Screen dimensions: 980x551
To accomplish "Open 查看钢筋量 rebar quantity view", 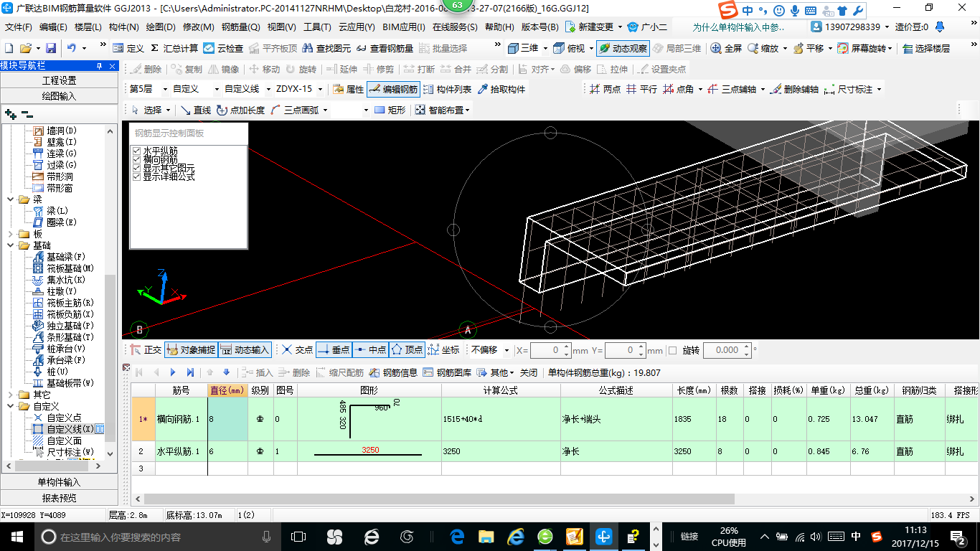I will (x=385, y=48).
